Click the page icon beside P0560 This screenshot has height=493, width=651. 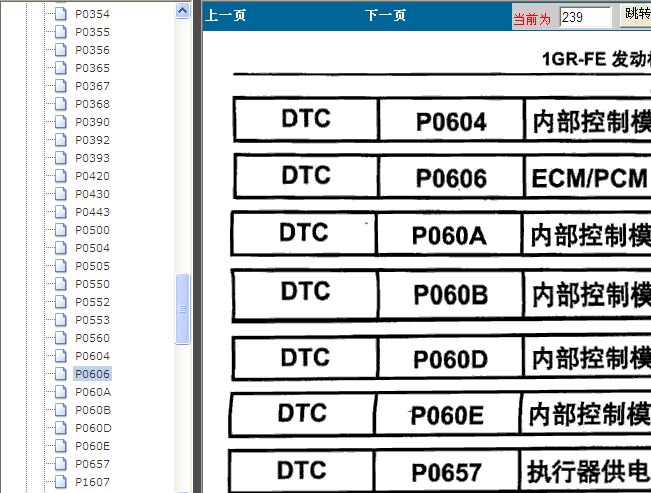coord(61,338)
